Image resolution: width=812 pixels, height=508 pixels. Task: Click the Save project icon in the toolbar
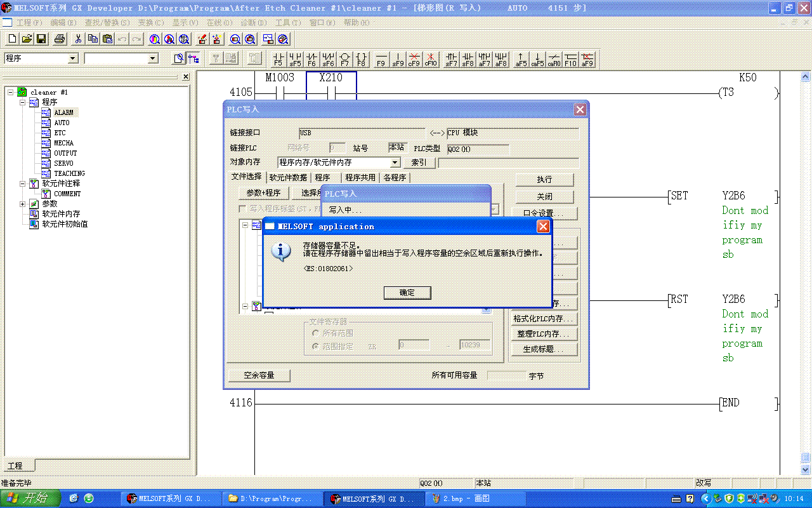41,39
